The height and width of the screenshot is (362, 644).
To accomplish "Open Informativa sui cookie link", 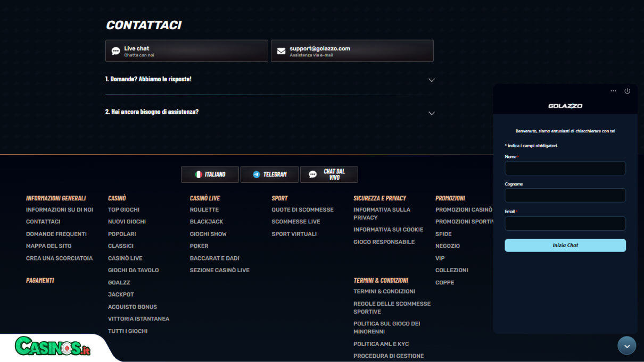I will pos(389,230).
